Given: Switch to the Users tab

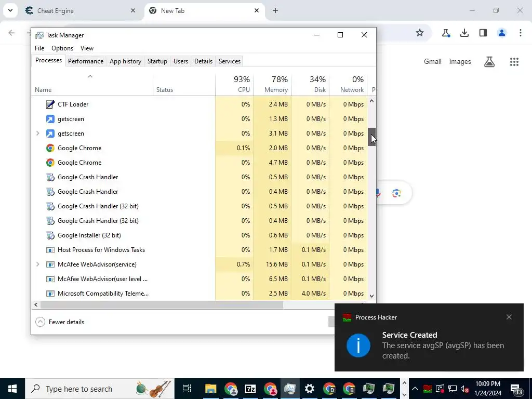Looking at the screenshot, I should point(180,61).
